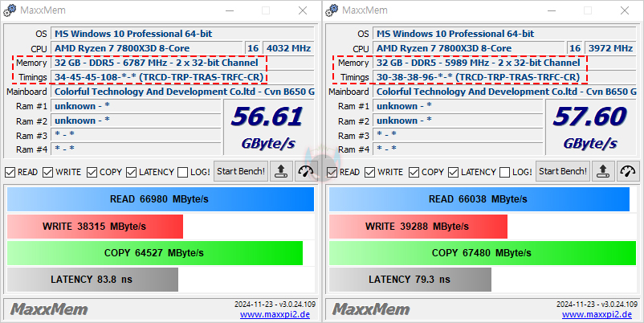644x323 pixels.
Task: Toggle COPY checkbox in right window
Action: (414, 172)
